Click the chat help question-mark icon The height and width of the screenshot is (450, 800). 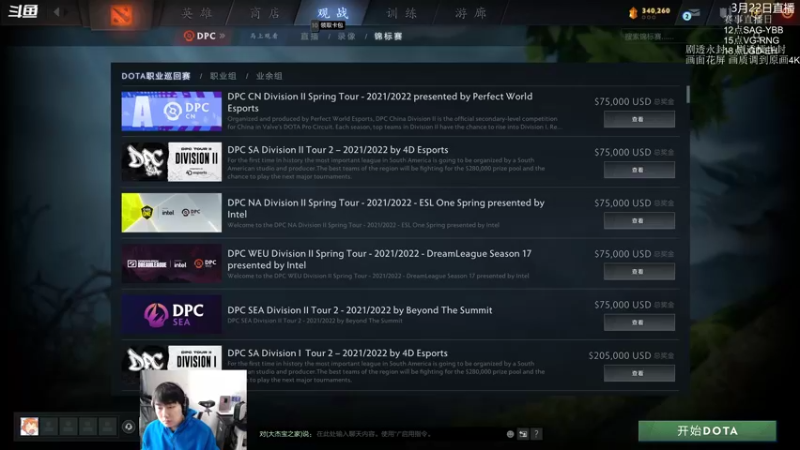536,434
